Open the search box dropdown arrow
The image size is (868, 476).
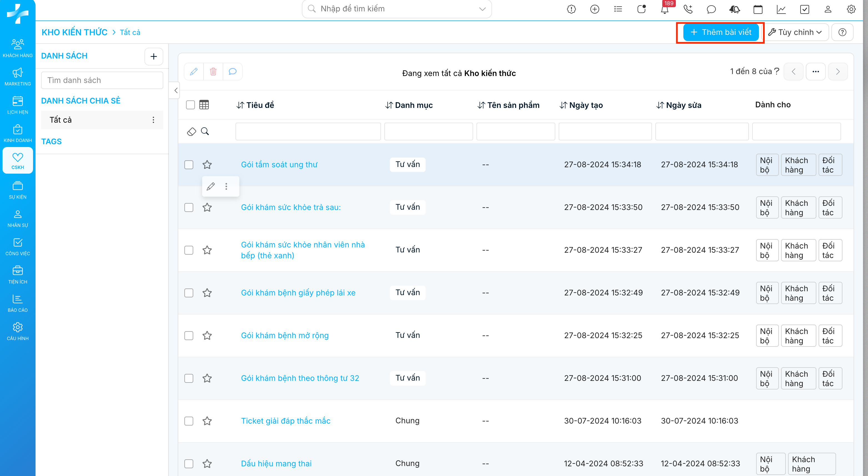click(x=482, y=9)
